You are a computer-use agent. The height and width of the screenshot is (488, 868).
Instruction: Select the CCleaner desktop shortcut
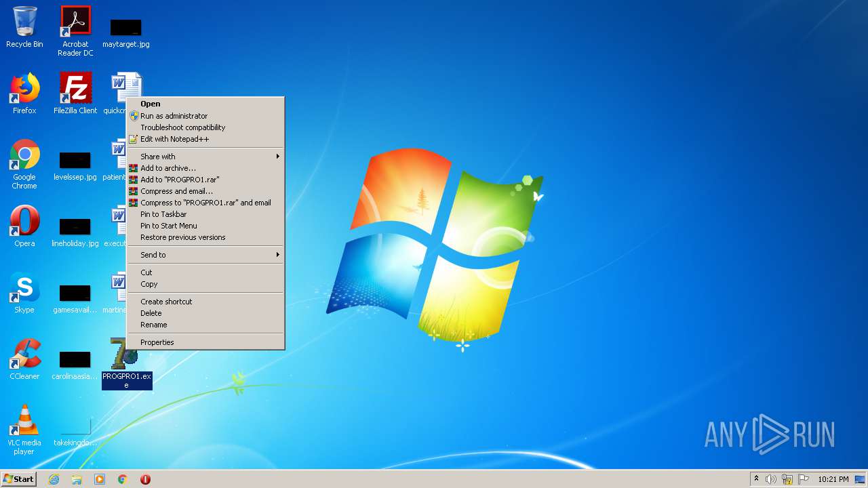coord(24,359)
